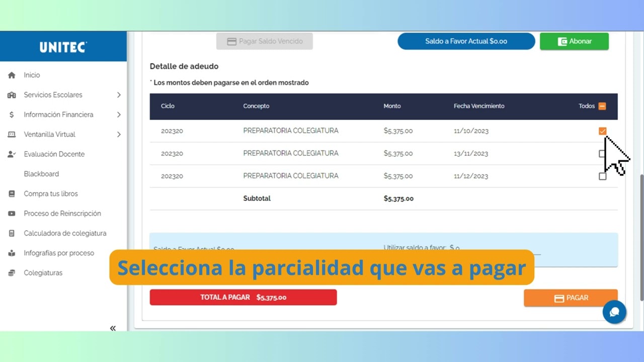Open the chat bubble support icon
Image resolution: width=644 pixels, height=362 pixels.
pos(614,312)
